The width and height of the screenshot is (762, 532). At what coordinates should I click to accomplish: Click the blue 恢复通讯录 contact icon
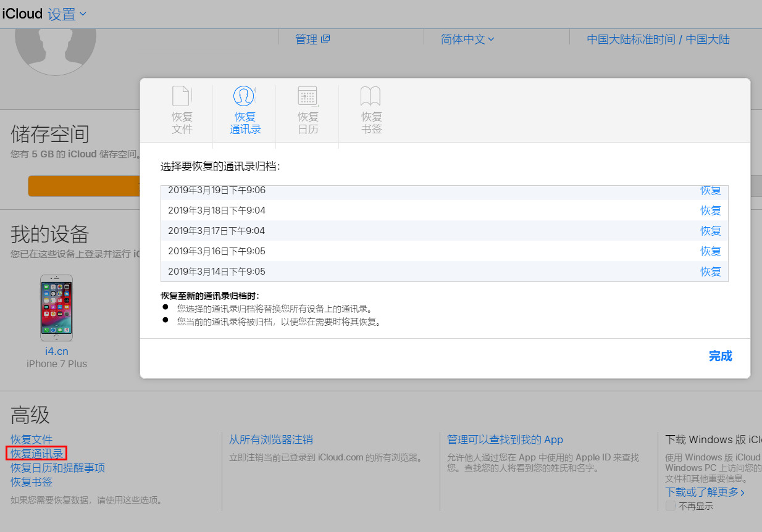point(244,96)
